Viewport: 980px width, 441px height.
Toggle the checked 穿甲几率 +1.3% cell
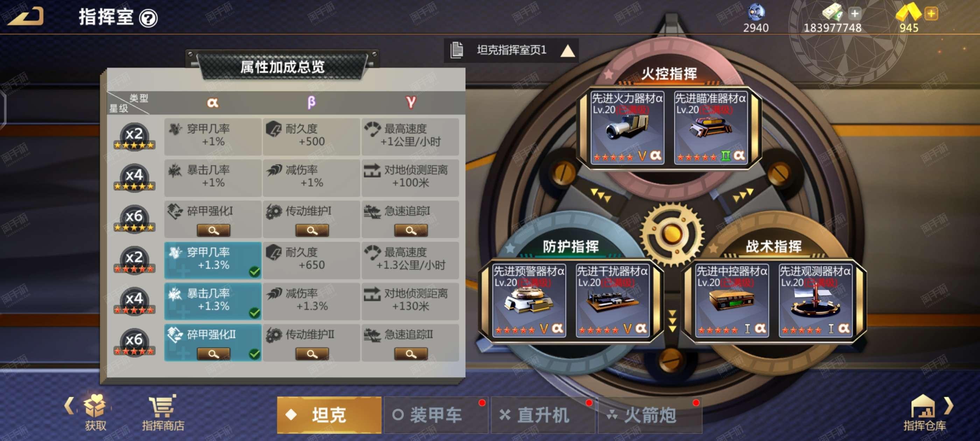pos(213,260)
